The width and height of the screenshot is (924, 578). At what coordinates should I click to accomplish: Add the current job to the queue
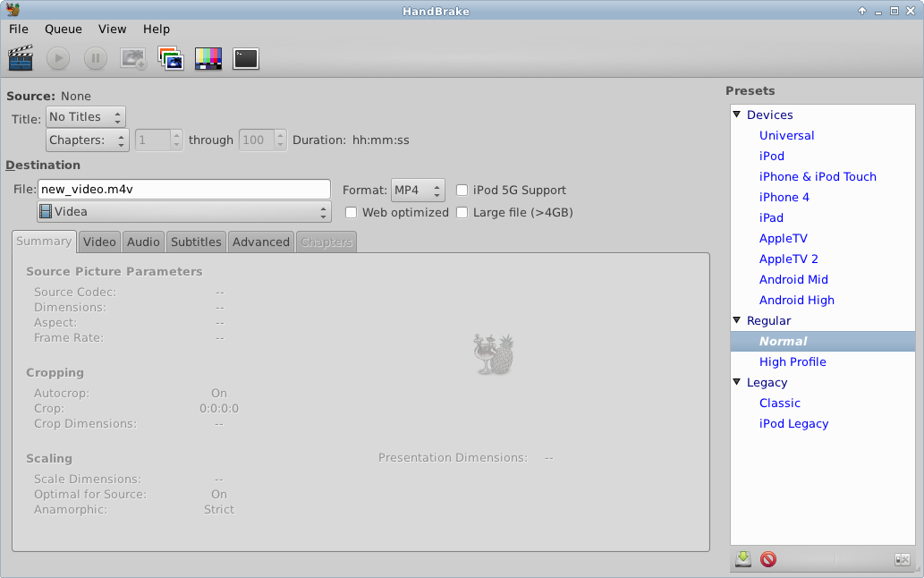[133, 58]
